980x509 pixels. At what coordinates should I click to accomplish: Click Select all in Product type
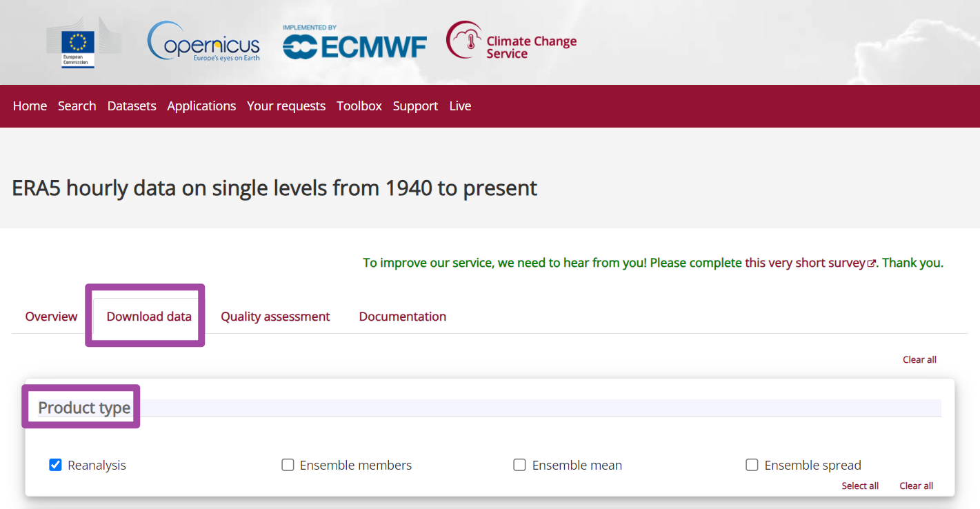tap(860, 486)
